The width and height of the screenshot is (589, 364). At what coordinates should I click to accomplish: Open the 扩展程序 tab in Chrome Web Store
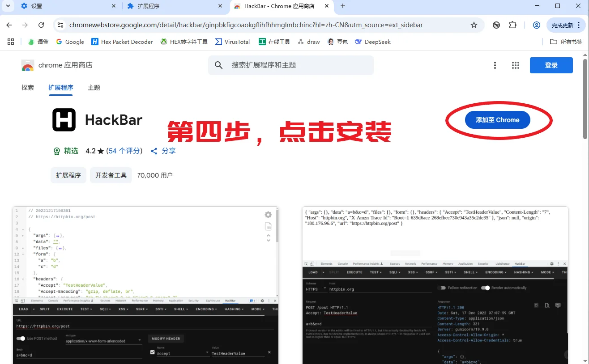coord(60,88)
